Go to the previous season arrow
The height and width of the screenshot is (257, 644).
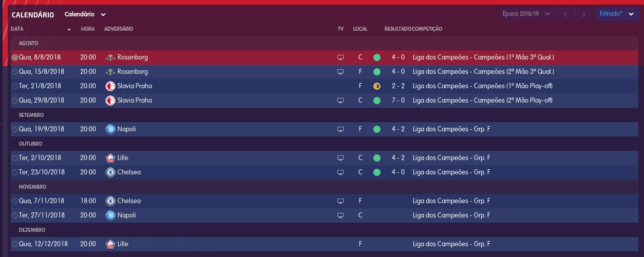pos(565,14)
